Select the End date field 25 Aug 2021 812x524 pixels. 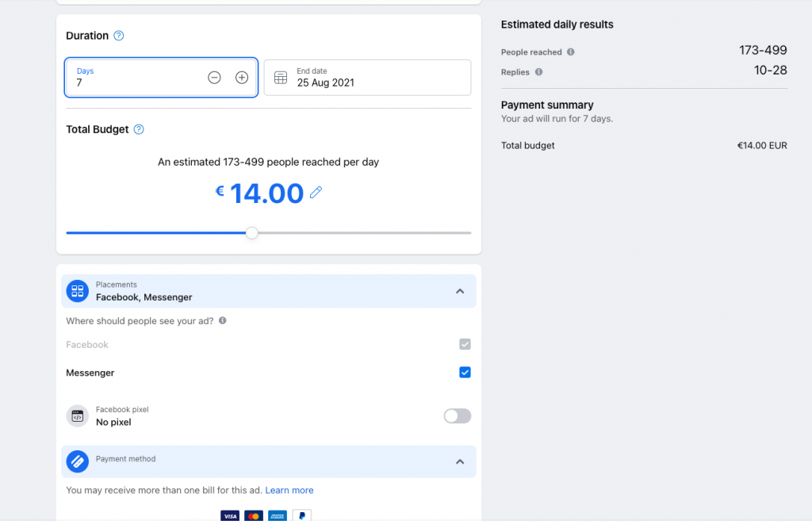click(x=368, y=78)
